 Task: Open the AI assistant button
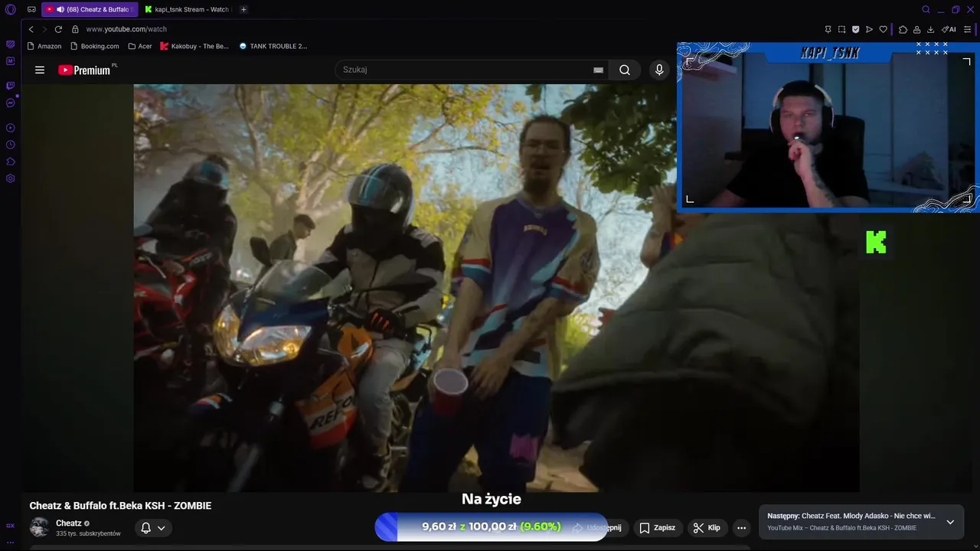(949, 29)
